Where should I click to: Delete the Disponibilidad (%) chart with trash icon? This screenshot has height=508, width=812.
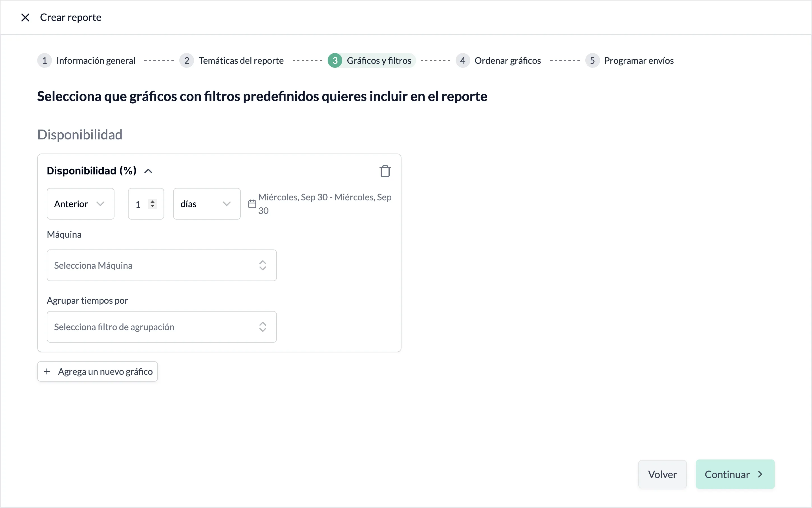click(x=385, y=171)
